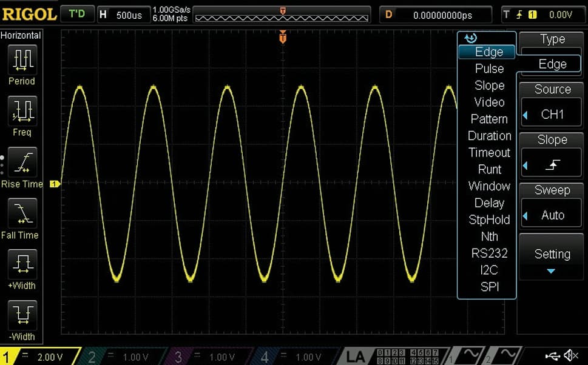588x365 pixels.
Task: Enable channel 2 in bottom bar
Action: point(118,357)
